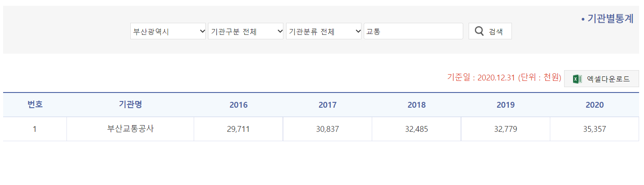Click the 기준일 2020.12.31 date text
Image resolution: width=644 pixels, height=185 pixels.
tap(482, 78)
